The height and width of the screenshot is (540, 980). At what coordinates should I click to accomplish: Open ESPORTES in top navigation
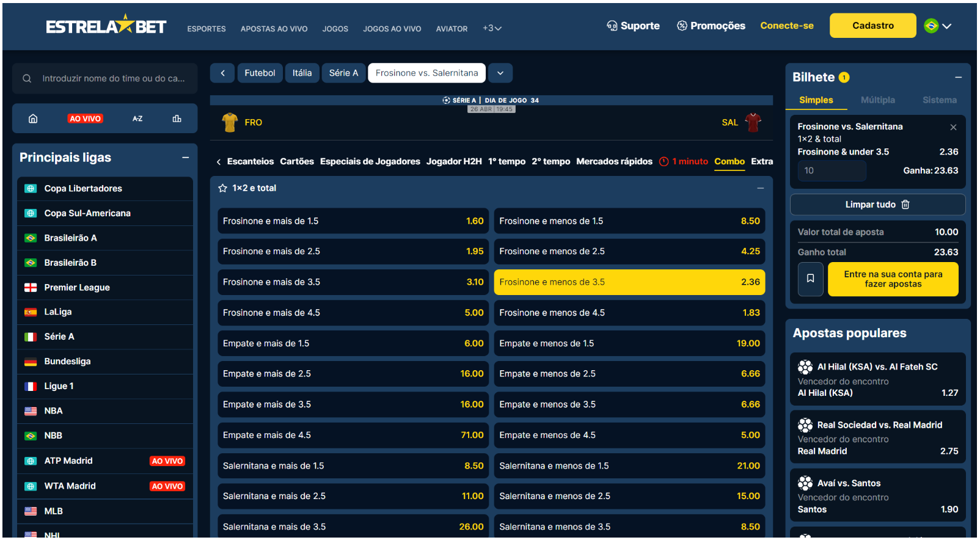207,29
